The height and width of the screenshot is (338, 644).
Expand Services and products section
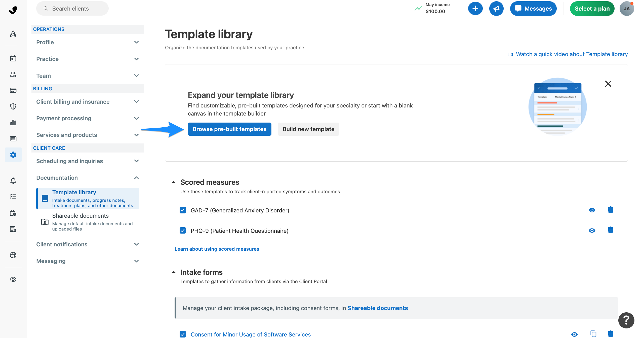[x=88, y=135]
